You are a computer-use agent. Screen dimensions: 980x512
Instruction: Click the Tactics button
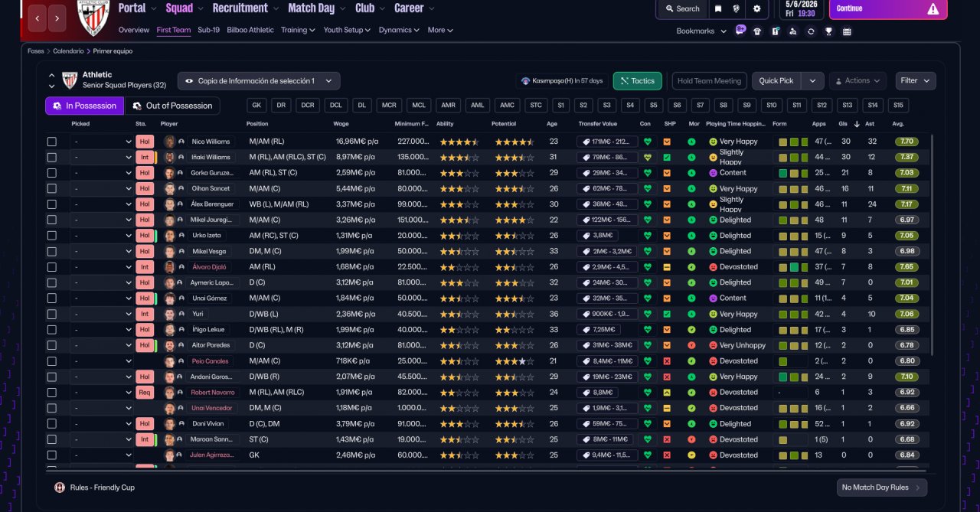637,81
